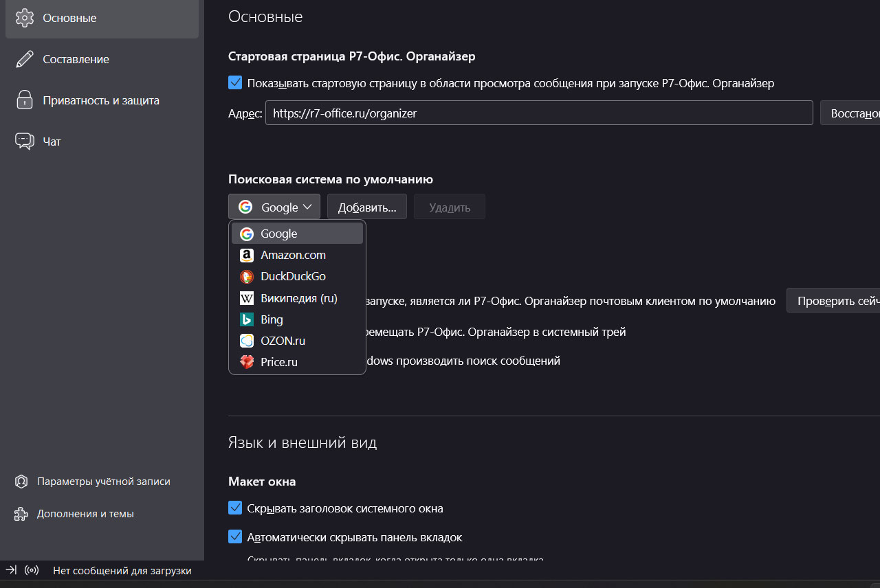
Task: Click the Price.ru red logo icon
Action: [247, 362]
